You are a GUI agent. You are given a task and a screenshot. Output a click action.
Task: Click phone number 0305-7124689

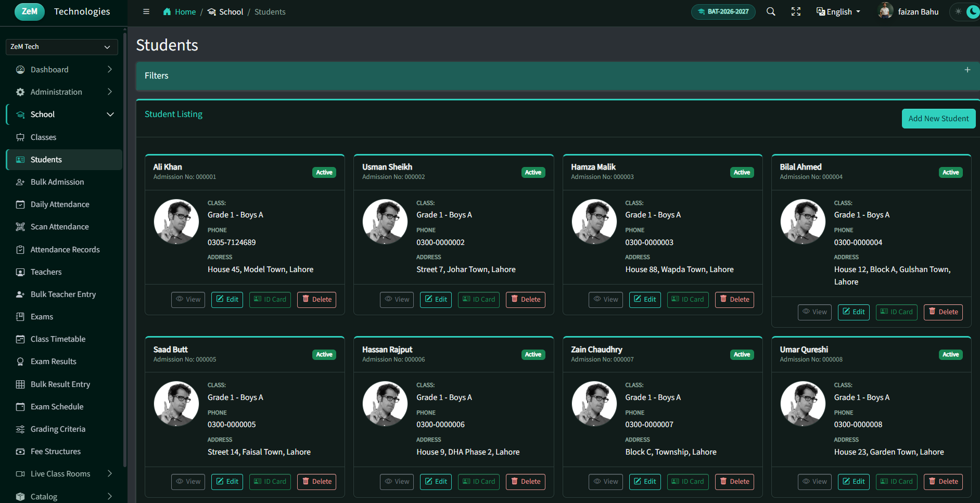click(x=232, y=242)
